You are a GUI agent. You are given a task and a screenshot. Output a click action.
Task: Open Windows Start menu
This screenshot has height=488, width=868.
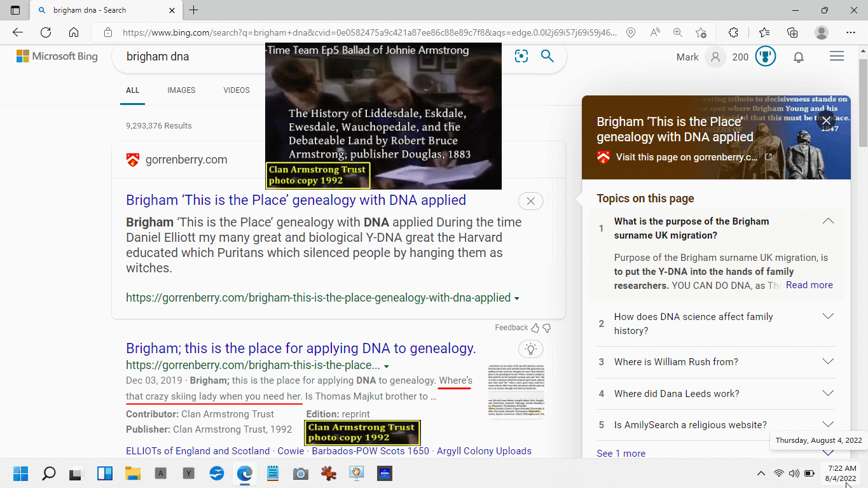tap(20, 473)
